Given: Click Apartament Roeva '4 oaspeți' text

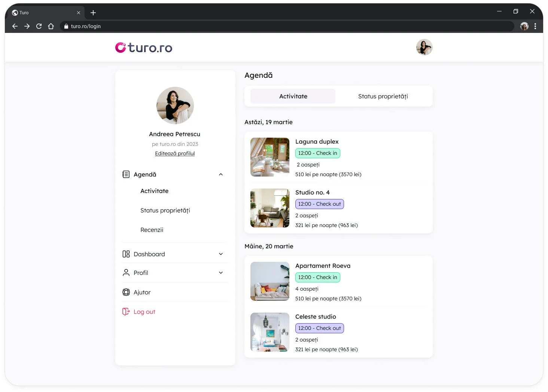Looking at the screenshot, I should click(307, 289).
